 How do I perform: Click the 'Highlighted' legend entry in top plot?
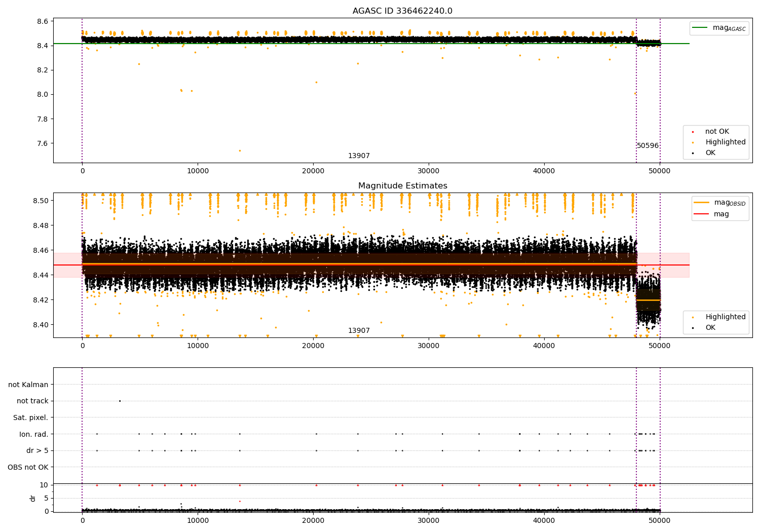pyautogui.click(x=725, y=142)
